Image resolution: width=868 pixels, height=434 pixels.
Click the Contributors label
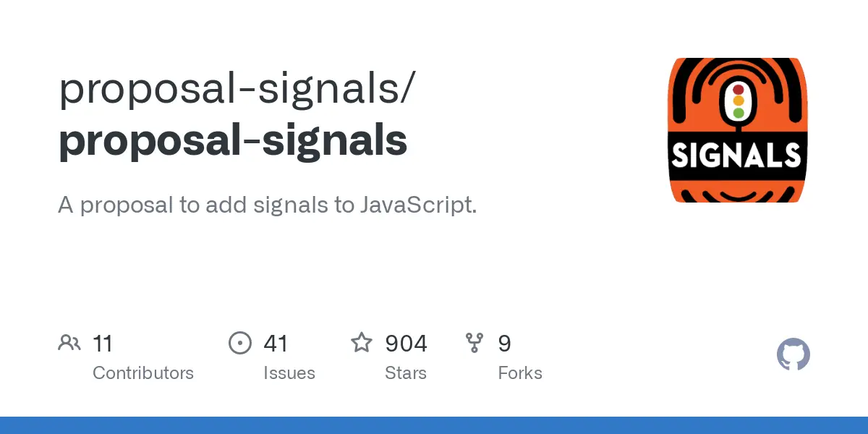(x=143, y=373)
